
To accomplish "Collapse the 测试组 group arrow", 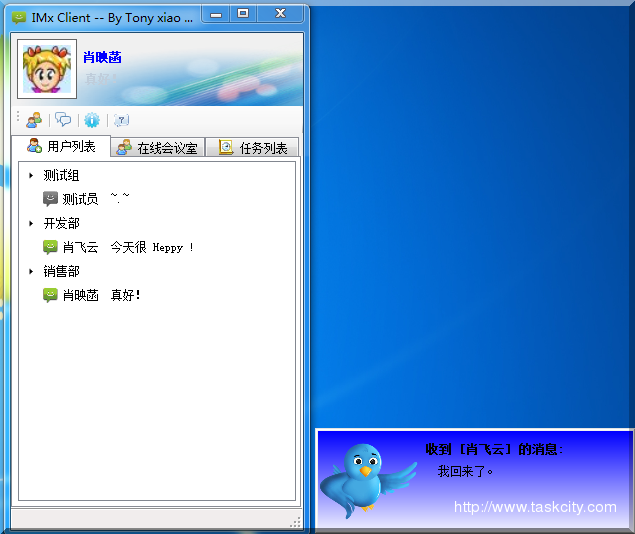I will 31,175.
